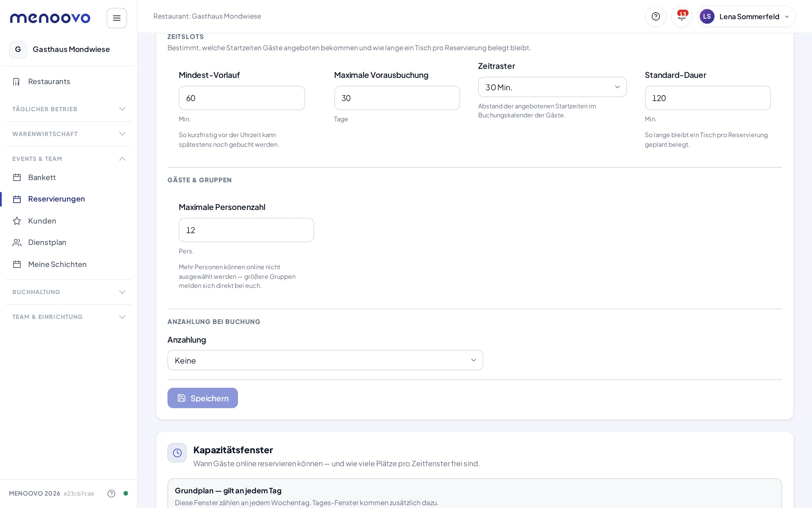The width and height of the screenshot is (812, 508).
Task: Select Gasthaus Mondwiese restaurant header
Action: (x=69, y=49)
